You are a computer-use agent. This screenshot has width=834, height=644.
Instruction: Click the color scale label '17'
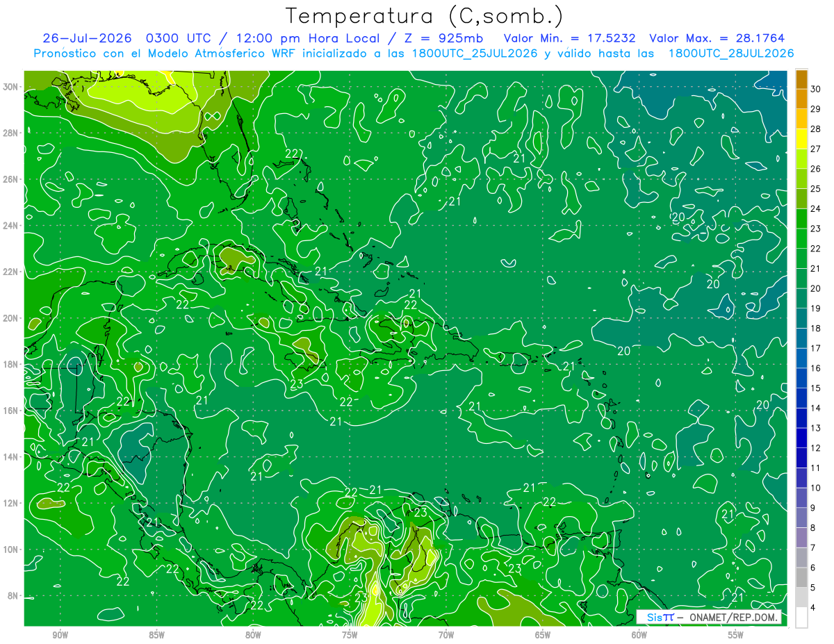click(816, 348)
